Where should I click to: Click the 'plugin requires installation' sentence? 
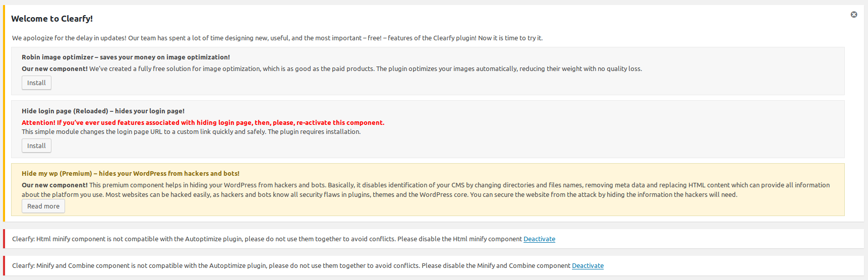[x=314, y=132]
